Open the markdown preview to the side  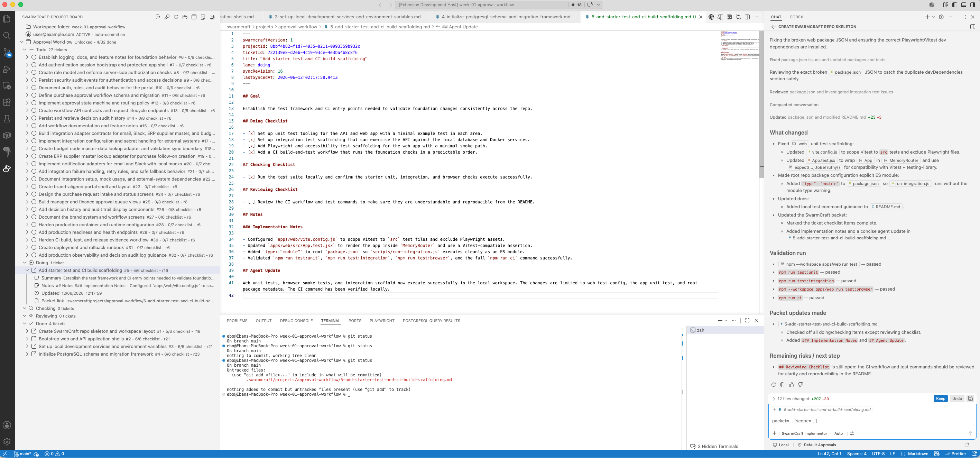pyautogui.click(x=720, y=17)
